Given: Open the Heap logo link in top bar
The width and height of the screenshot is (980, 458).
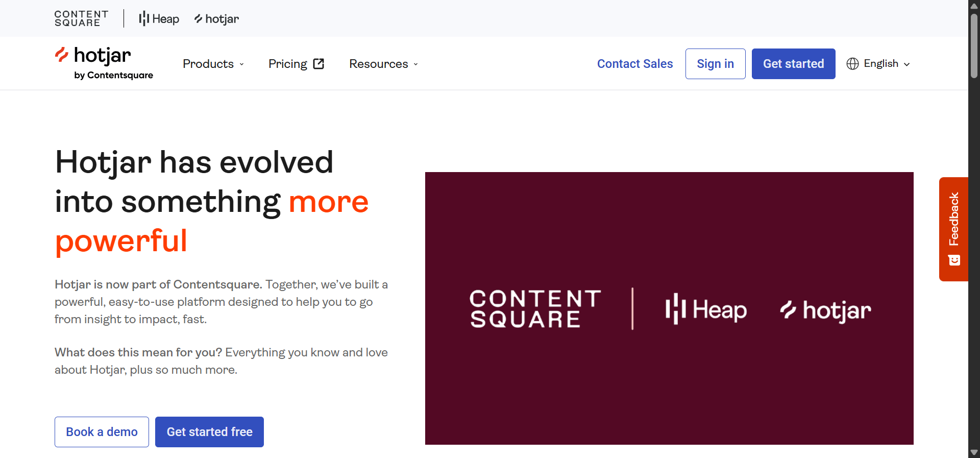Looking at the screenshot, I should pyautogui.click(x=159, y=19).
